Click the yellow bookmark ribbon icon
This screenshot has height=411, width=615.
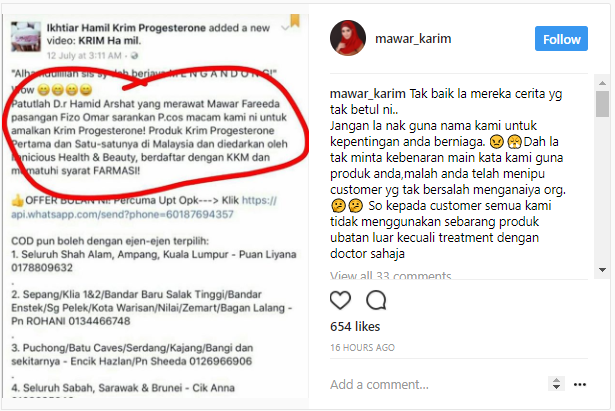tap(295, 20)
